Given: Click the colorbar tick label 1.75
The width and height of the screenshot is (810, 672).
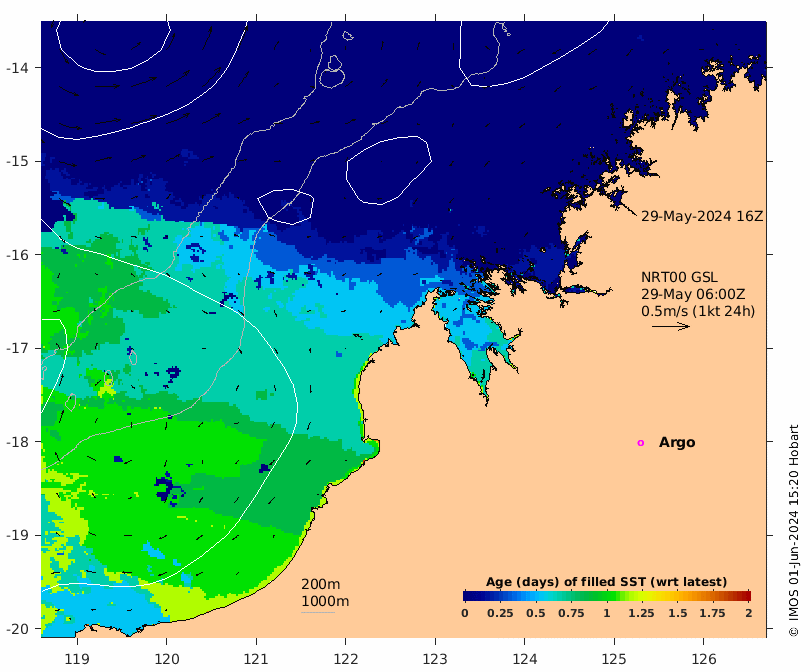Looking at the screenshot, I should (712, 614).
